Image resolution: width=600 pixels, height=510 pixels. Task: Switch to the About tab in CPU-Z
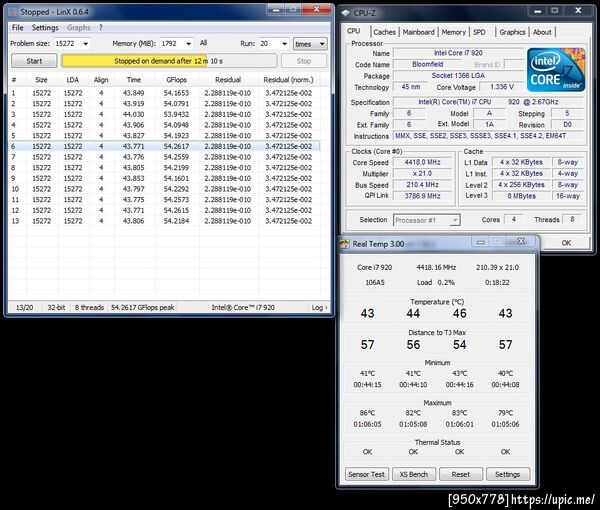542,32
